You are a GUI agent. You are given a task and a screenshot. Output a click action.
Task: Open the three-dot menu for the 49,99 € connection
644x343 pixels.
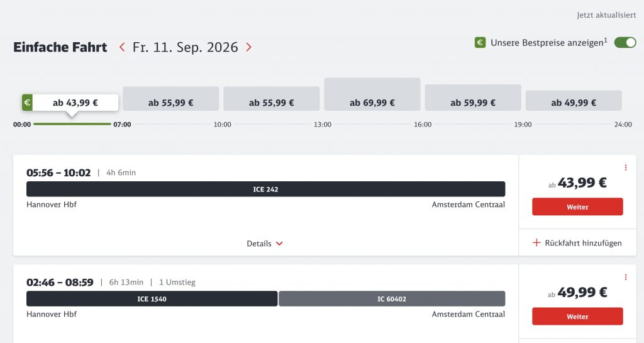tap(626, 278)
